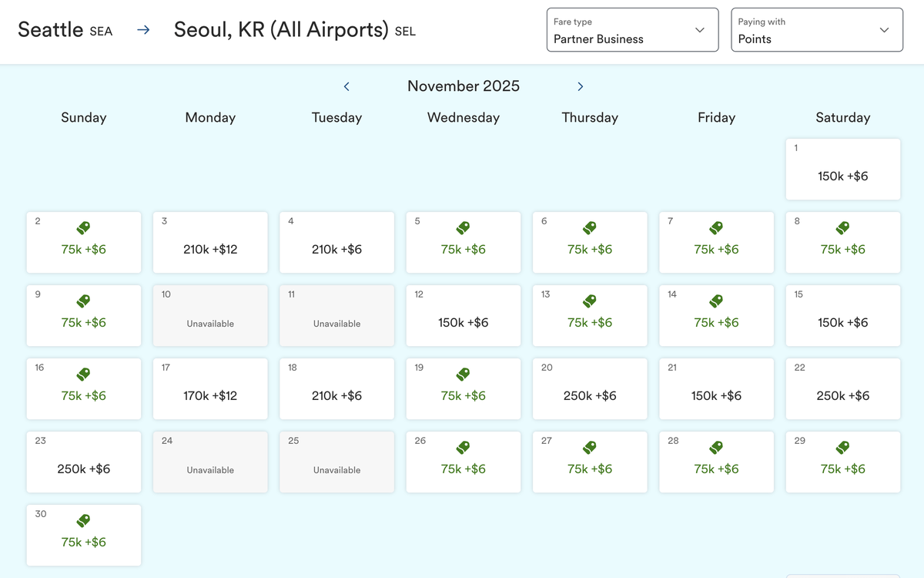Click the unavailable November 10 cell

[210, 316]
